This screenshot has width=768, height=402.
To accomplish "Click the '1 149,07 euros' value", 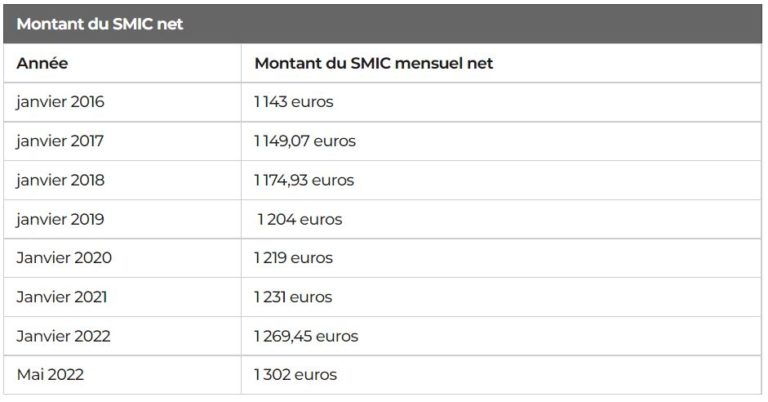I will (x=305, y=141).
